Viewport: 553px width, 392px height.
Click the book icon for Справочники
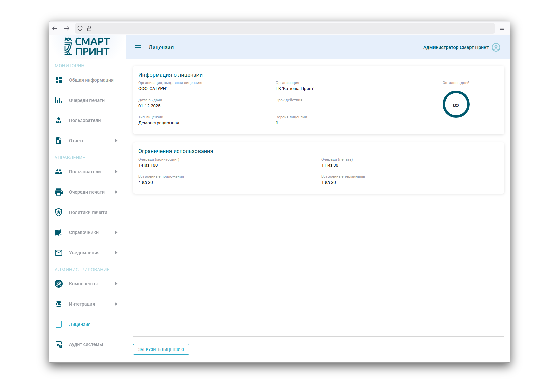point(59,232)
